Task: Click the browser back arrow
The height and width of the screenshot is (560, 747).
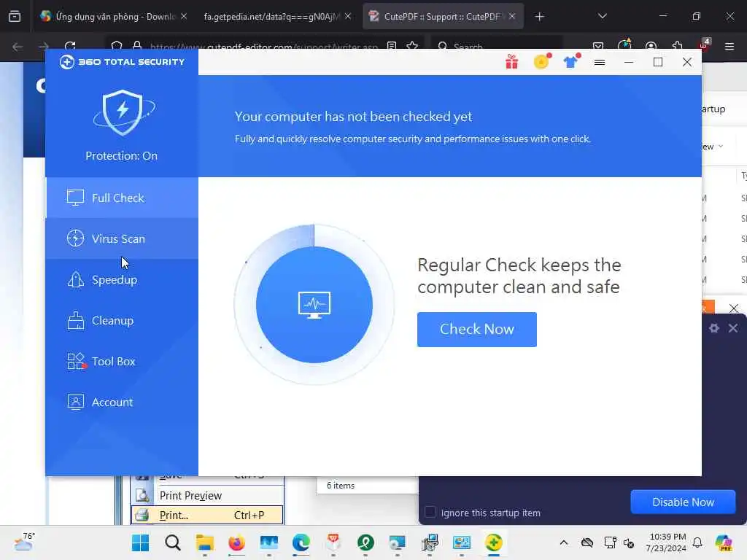Action: 18,47
